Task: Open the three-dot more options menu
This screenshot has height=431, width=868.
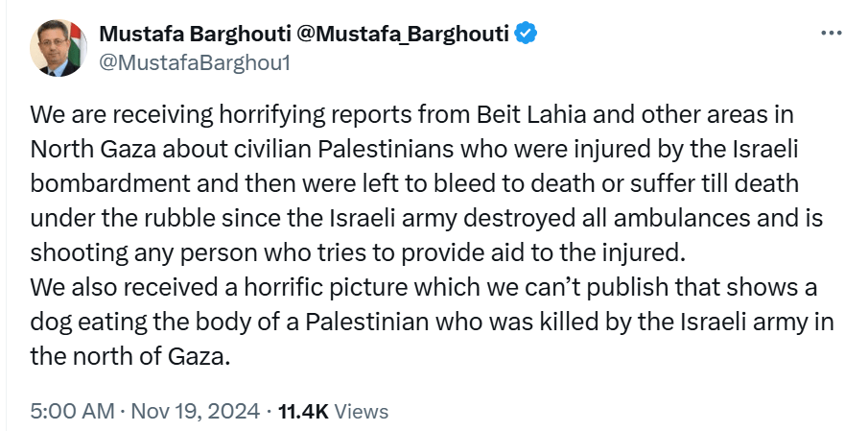Action: click(832, 34)
